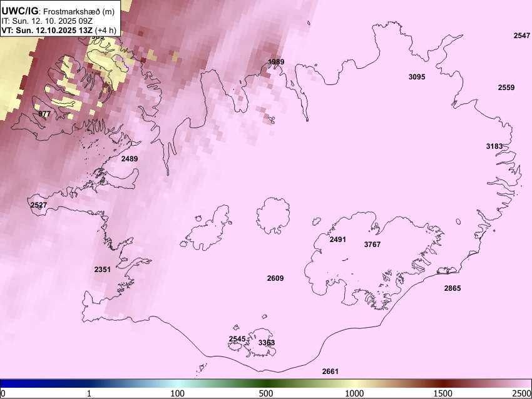The height and width of the screenshot is (399, 532).
Task: Click the map value 2609
Action: point(275,278)
